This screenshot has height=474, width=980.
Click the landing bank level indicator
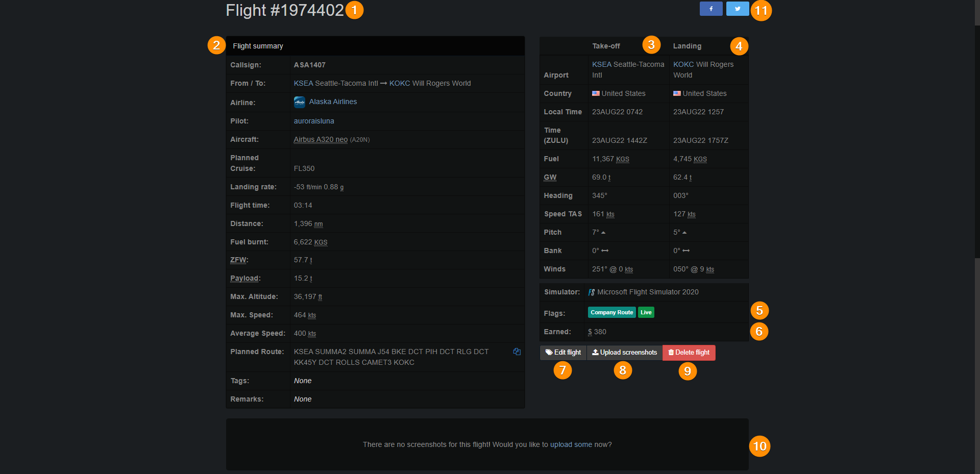pos(686,251)
